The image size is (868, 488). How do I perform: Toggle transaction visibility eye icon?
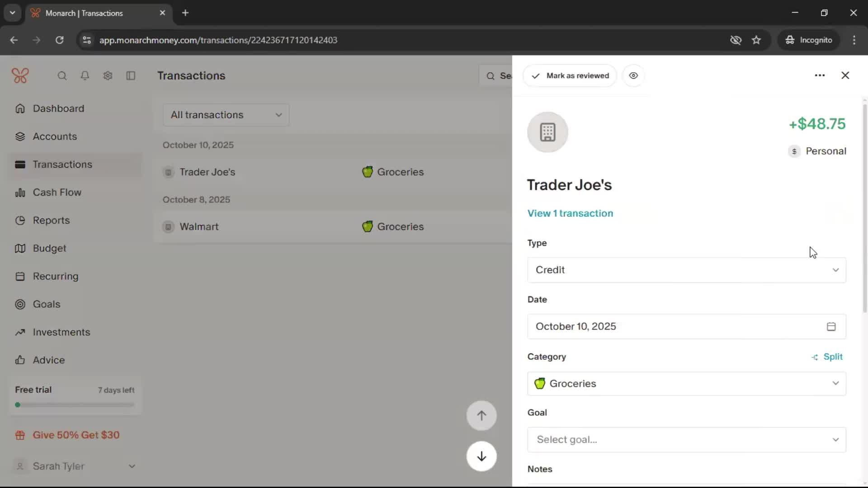tap(633, 76)
